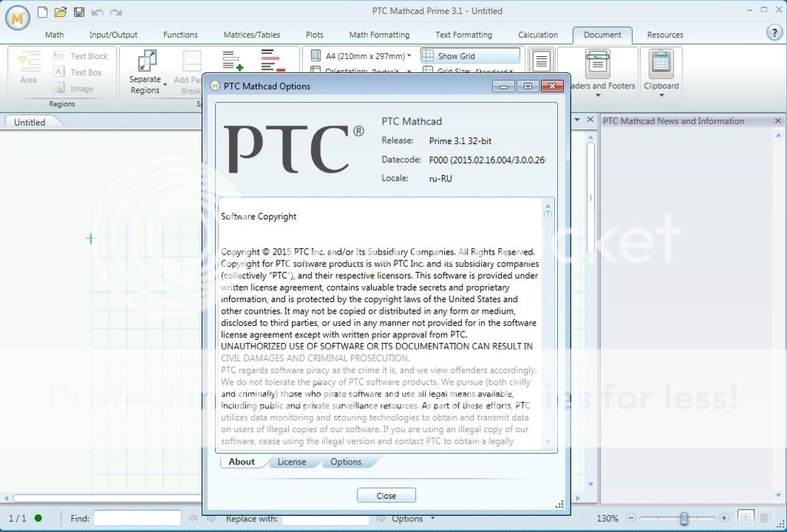Expand the Separate Regions dropdown arrow
This screenshot has height=532, width=787.
[x=164, y=85]
